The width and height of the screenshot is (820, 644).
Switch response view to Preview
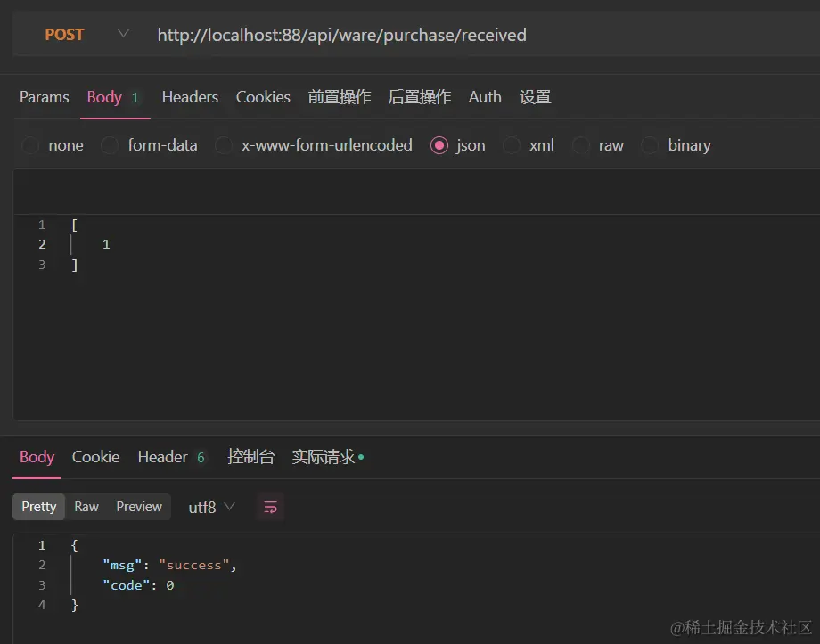(139, 507)
